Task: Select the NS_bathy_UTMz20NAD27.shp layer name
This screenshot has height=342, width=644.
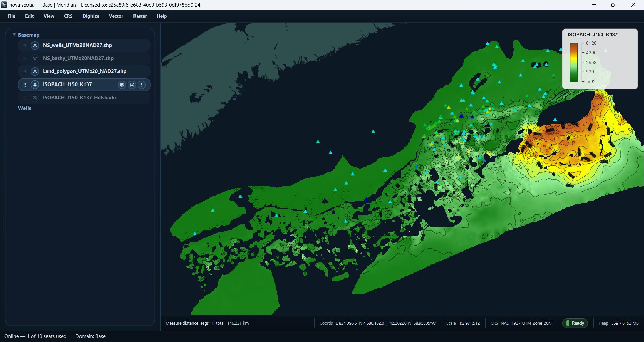Action: [x=78, y=58]
